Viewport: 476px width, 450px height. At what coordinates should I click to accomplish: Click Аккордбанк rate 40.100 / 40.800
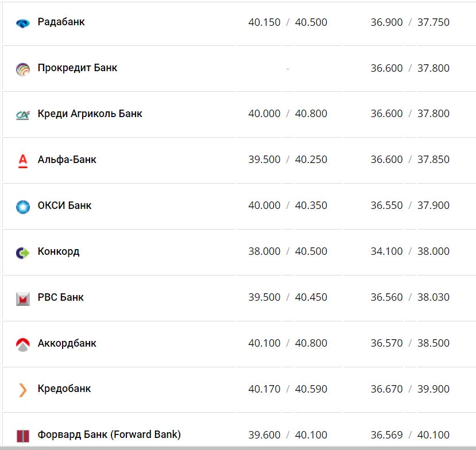tap(288, 343)
